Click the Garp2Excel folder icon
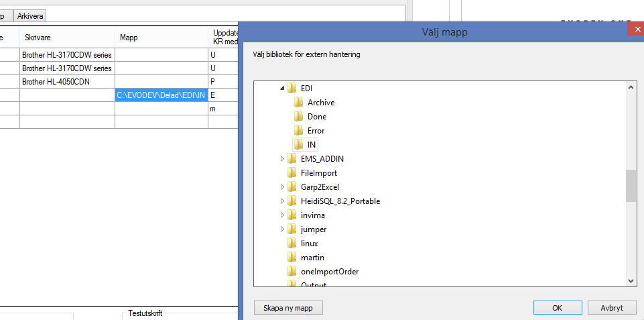 pos(292,186)
